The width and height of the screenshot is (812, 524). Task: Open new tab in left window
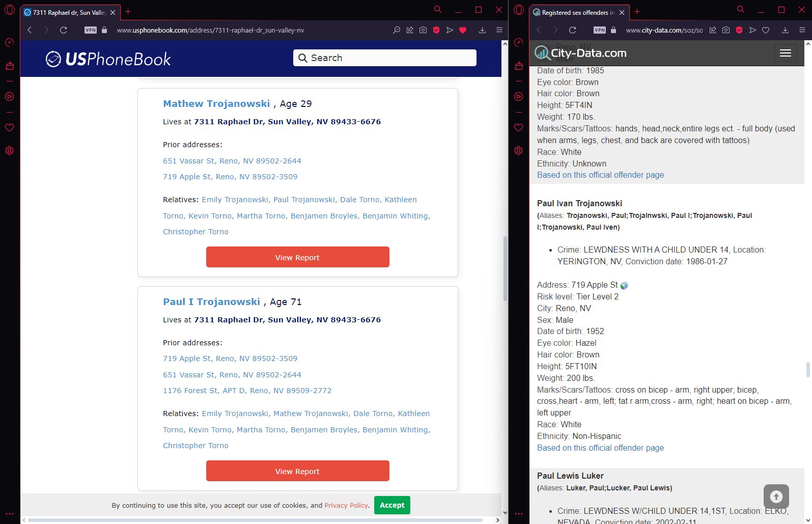128,12
